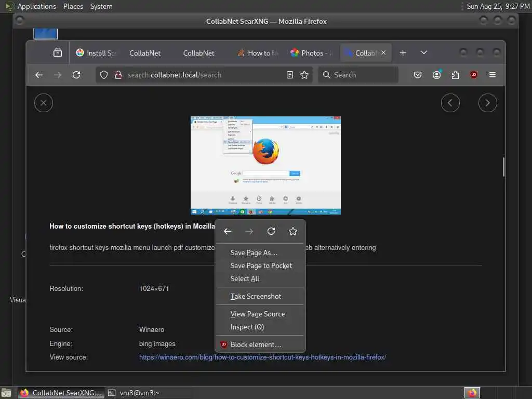Show the next image result
The width and height of the screenshot is (532, 399).
click(x=487, y=103)
